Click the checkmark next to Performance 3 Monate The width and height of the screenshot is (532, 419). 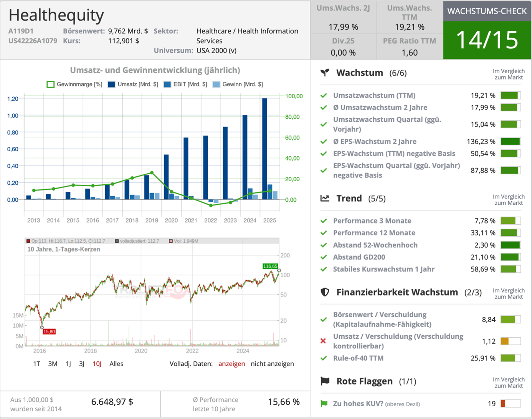coord(324,221)
